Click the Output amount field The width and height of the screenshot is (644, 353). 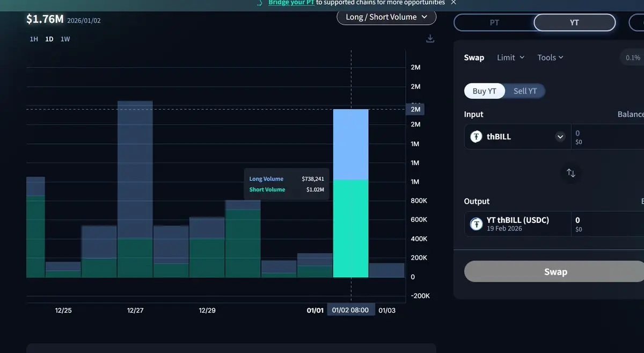608,224
